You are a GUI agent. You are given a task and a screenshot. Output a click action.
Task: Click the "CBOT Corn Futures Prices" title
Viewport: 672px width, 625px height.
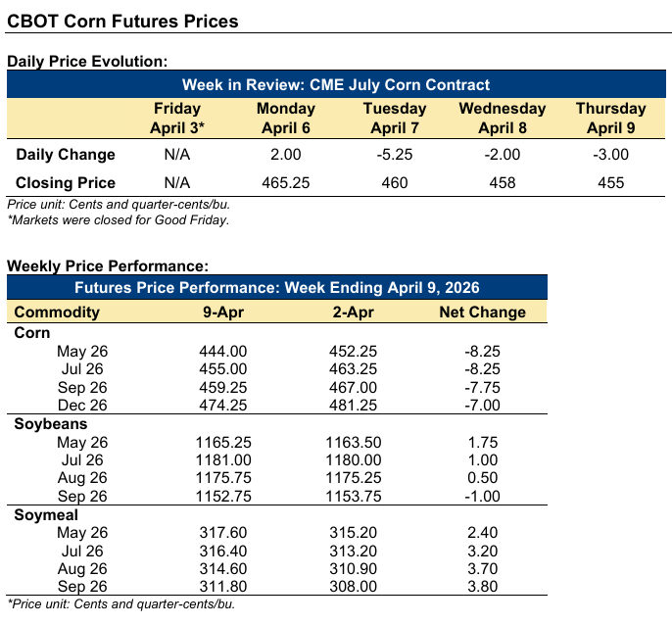[121, 20]
